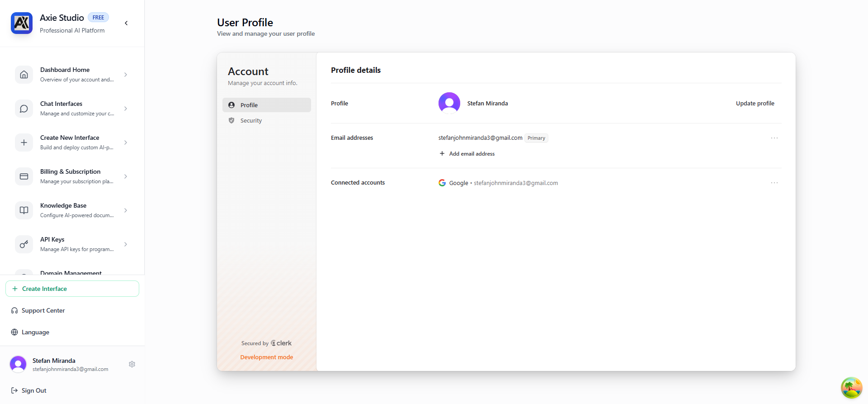Click the Create Interface button
This screenshot has height=404, width=868.
coord(72,289)
